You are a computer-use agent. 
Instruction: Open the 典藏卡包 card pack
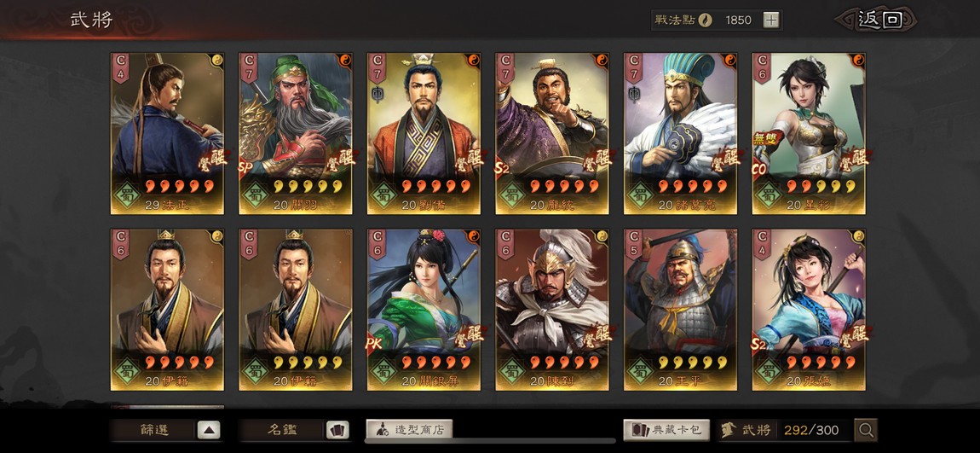click(x=666, y=430)
